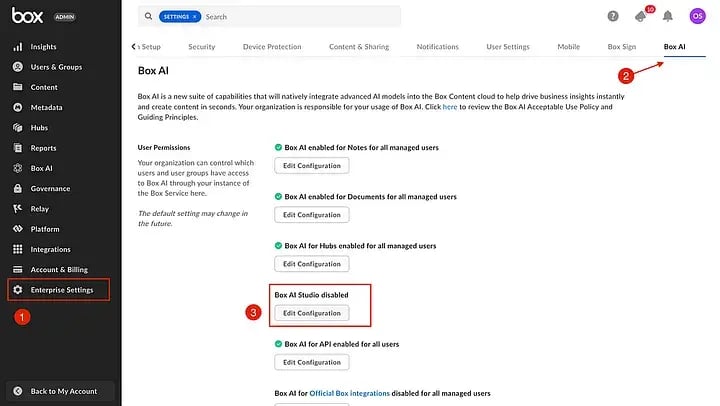Click the Users & Groups sidebar label
The width and height of the screenshot is (720, 406).
pyautogui.click(x=56, y=67)
